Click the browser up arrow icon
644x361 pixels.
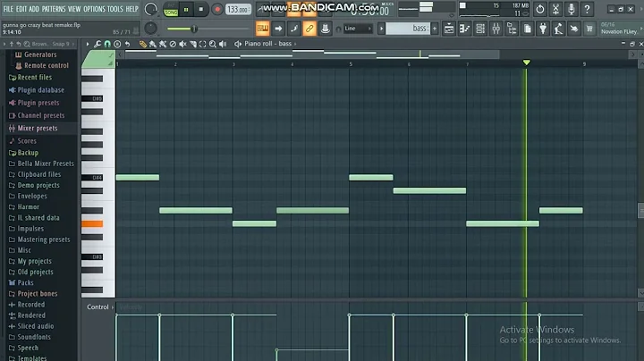point(12,44)
